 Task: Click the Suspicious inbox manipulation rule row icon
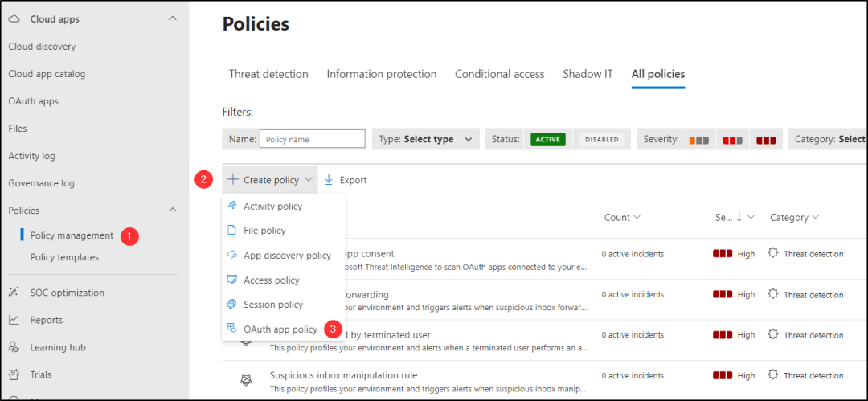246,380
